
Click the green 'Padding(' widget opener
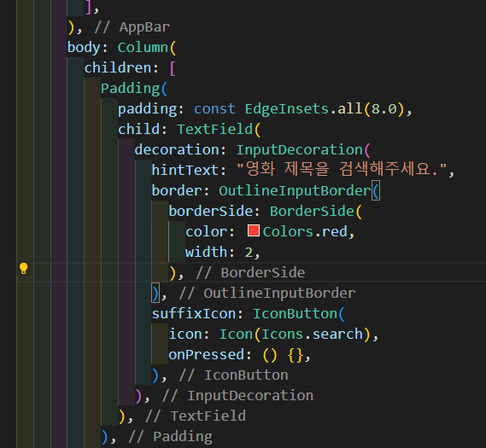(134, 89)
